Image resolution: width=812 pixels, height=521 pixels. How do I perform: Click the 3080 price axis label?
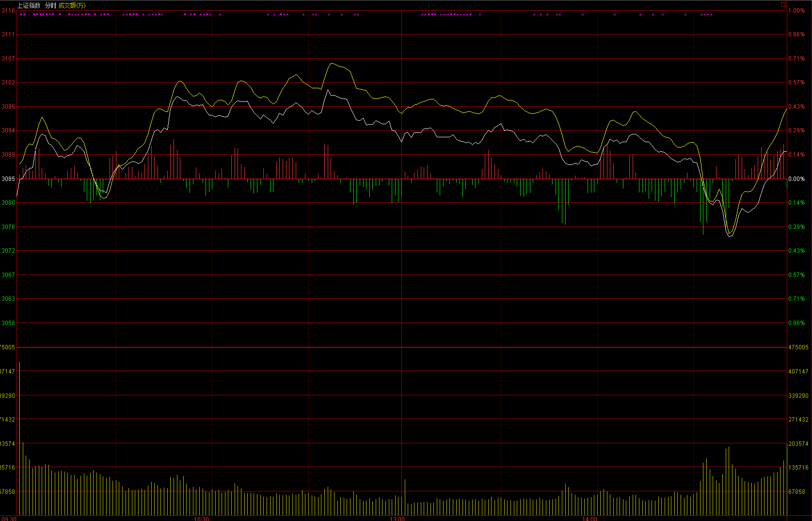(x=8, y=203)
